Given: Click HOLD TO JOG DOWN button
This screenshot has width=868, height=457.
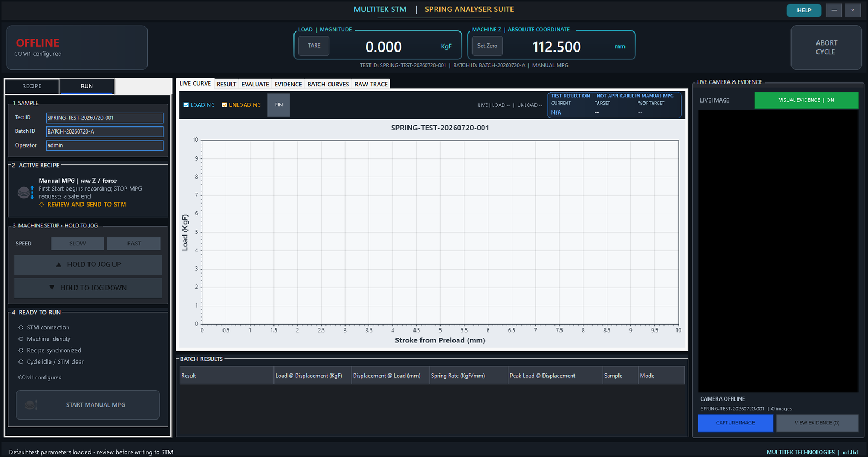Looking at the screenshot, I should 88,288.
